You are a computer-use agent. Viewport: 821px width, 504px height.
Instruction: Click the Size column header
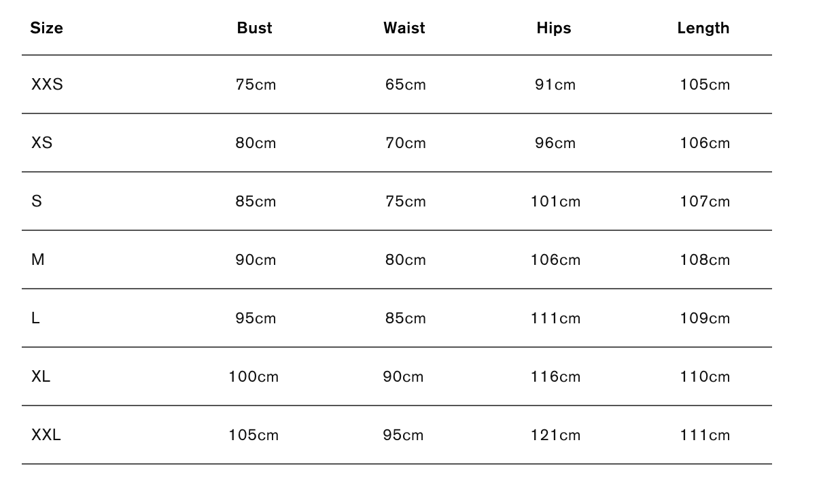point(47,28)
